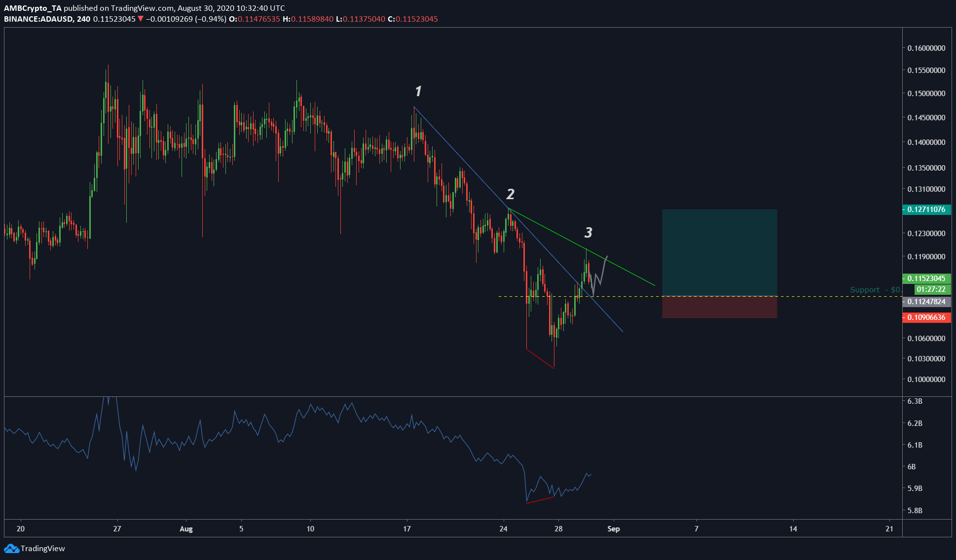Screen dimensions: 956x560
Task: Select the high price H:0.11589840
Action: click(x=308, y=19)
